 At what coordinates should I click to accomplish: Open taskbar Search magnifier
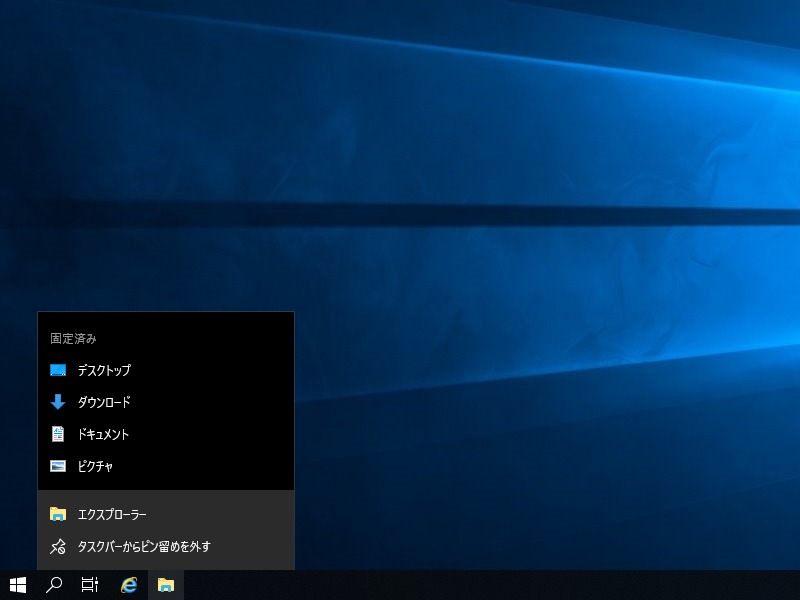(54, 585)
